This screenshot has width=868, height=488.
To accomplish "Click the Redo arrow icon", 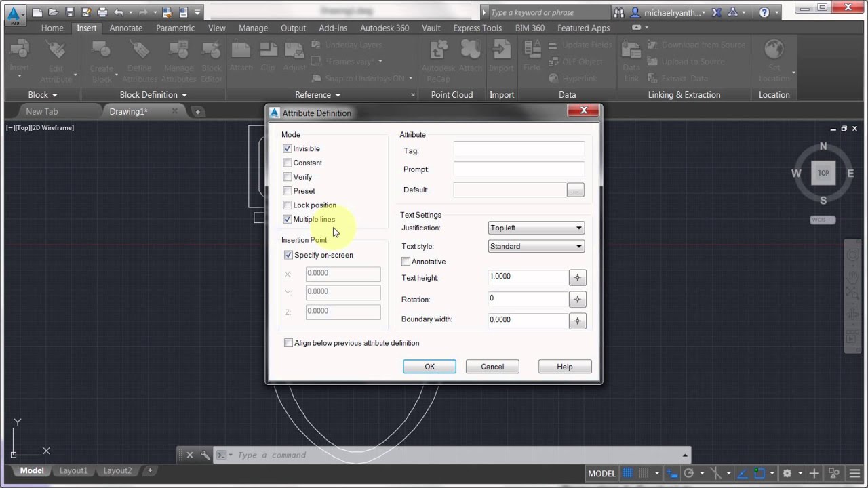I will (143, 12).
